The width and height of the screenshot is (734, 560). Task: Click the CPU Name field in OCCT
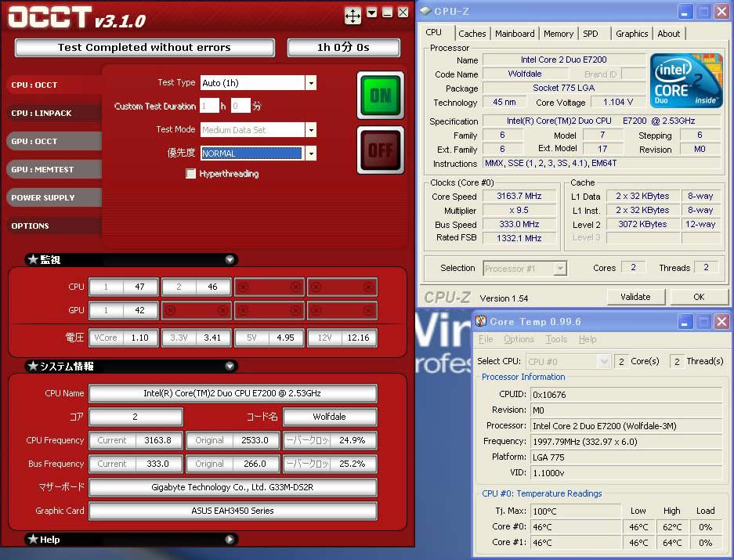pos(233,393)
